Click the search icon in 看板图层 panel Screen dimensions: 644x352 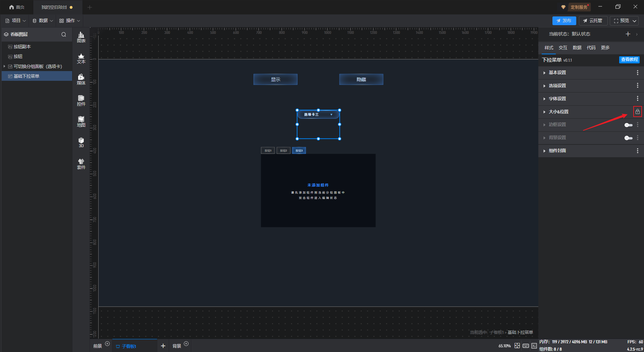tap(64, 35)
